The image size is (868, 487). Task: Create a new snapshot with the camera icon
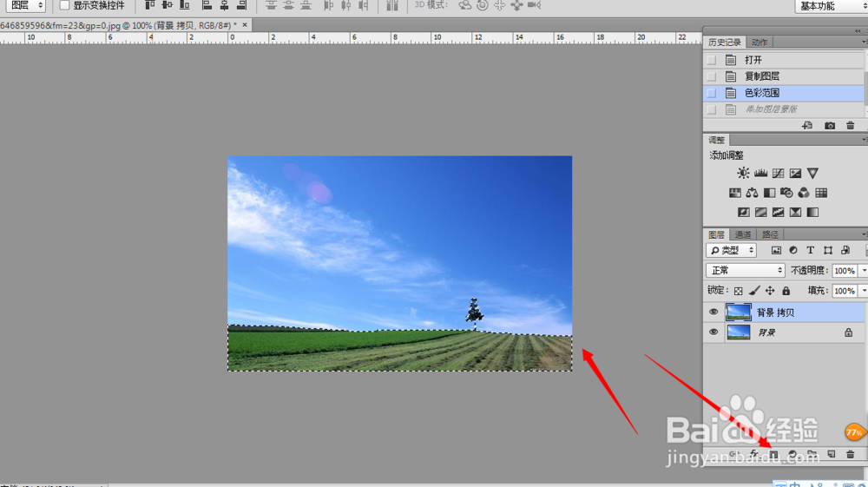coord(829,126)
